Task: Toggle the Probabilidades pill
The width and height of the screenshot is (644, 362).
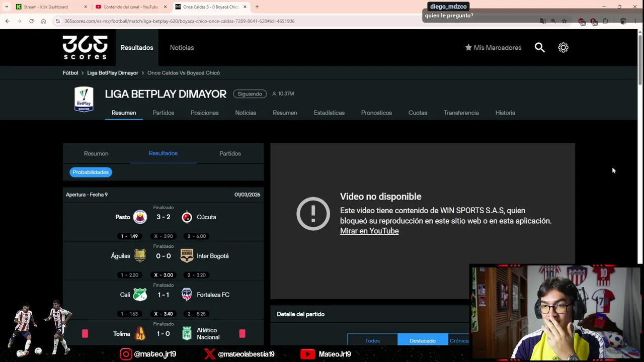Action: point(91,172)
